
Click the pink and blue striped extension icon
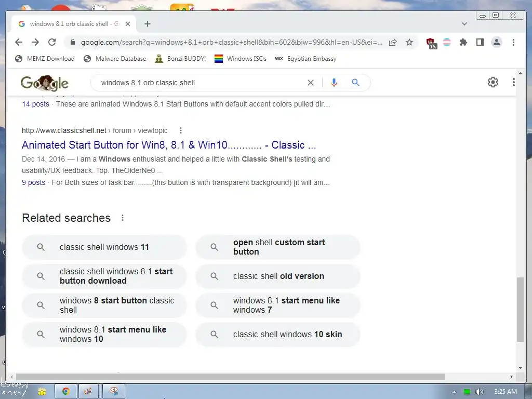pos(447,42)
